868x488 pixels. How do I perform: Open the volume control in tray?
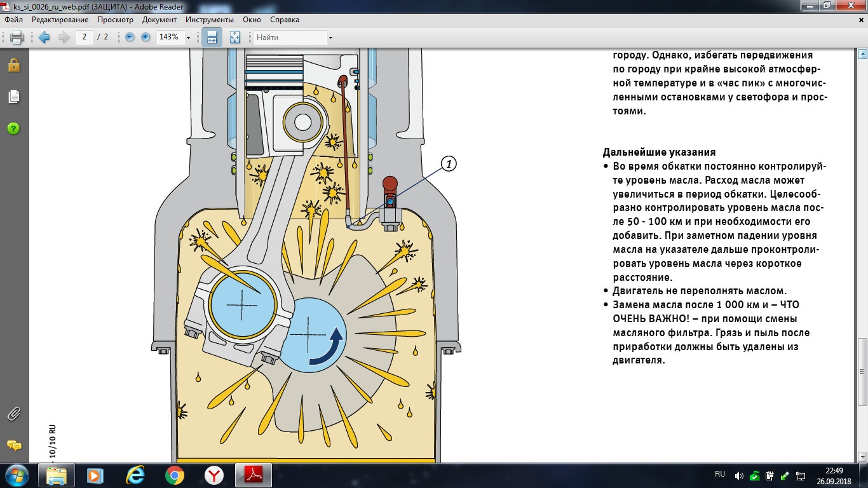pos(739,475)
